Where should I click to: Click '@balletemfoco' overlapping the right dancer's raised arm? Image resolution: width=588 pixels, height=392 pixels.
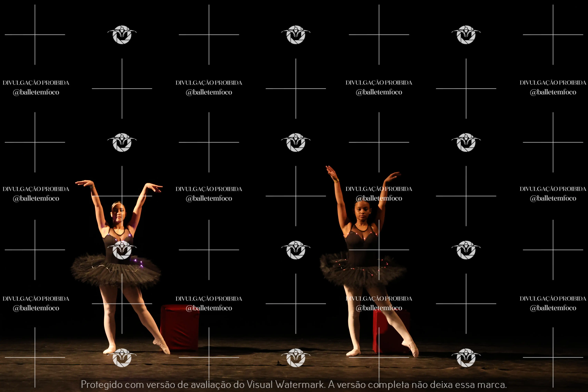379,198
